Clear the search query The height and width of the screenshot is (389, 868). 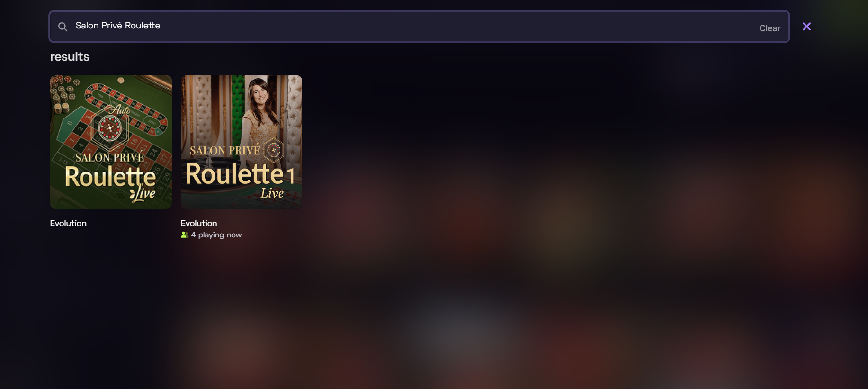coord(770,28)
